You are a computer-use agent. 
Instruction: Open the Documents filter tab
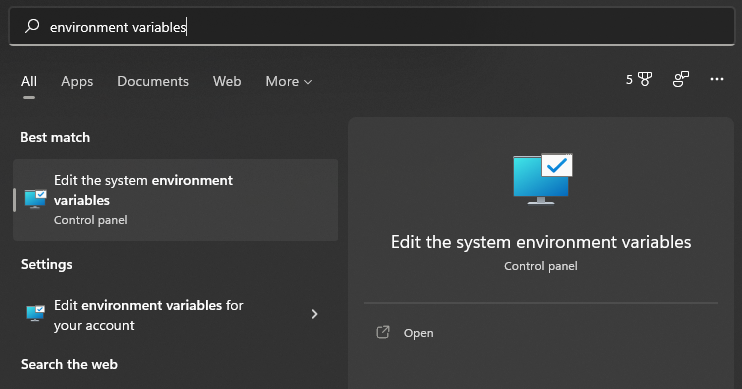pyautogui.click(x=153, y=81)
